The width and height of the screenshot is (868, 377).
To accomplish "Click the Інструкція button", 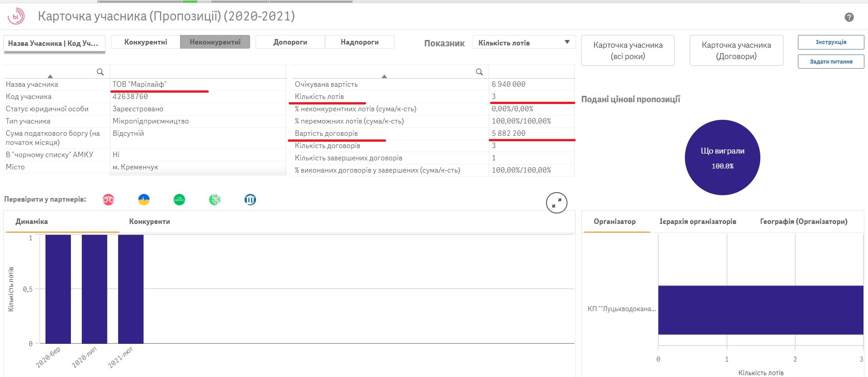I will (830, 42).
